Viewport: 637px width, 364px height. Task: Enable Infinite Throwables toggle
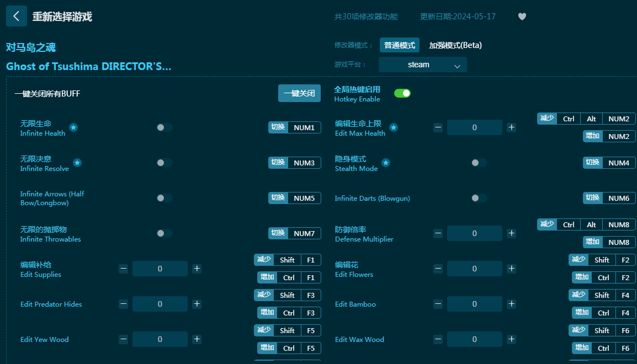(x=164, y=233)
